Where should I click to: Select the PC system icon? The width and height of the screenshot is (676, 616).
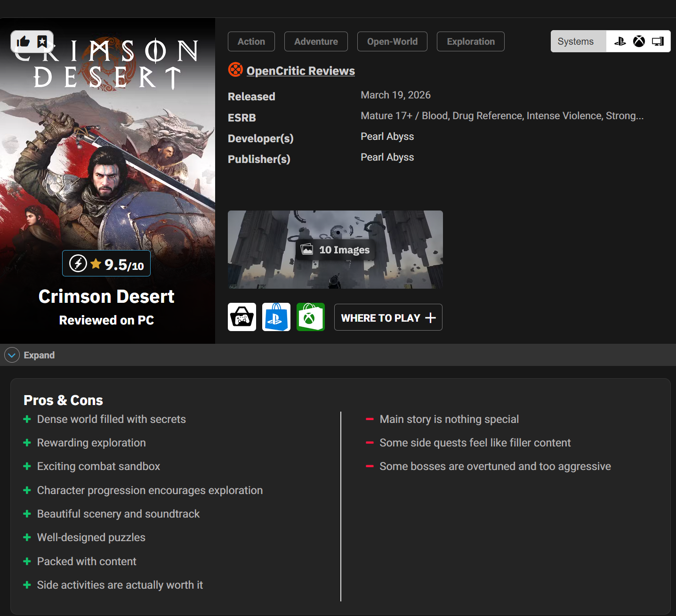pos(658,41)
